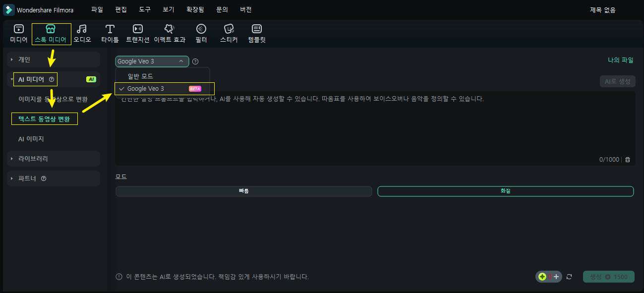The height and width of the screenshot is (293, 644).
Task: Open the 스티커 (Stickers) icon
Action: pyautogui.click(x=229, y=29)
